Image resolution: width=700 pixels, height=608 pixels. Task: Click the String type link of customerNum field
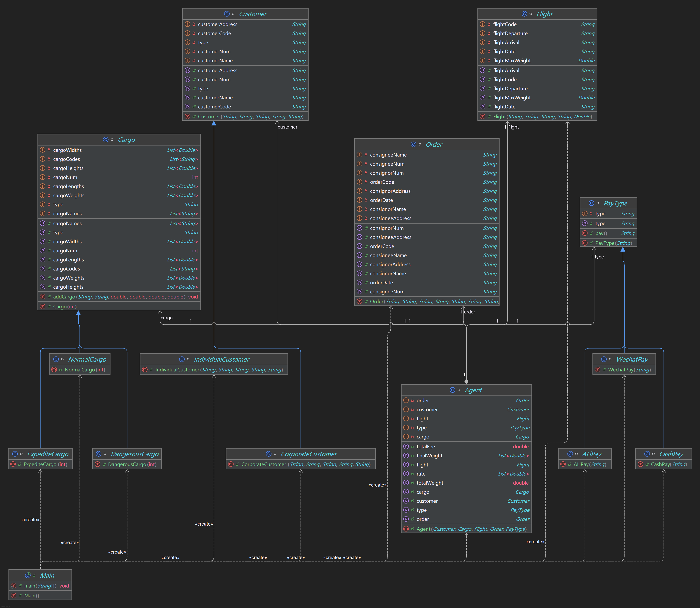coord(299,52)
